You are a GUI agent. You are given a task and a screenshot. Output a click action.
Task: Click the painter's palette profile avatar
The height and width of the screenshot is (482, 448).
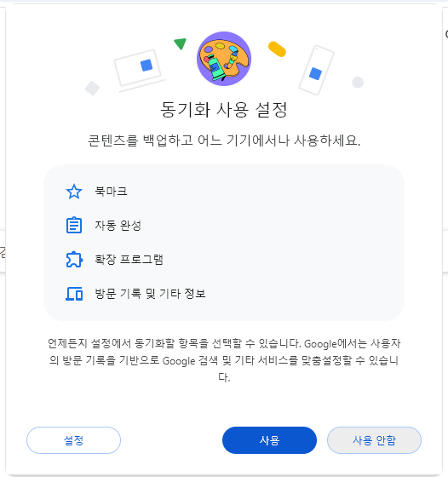coord(224,59)
